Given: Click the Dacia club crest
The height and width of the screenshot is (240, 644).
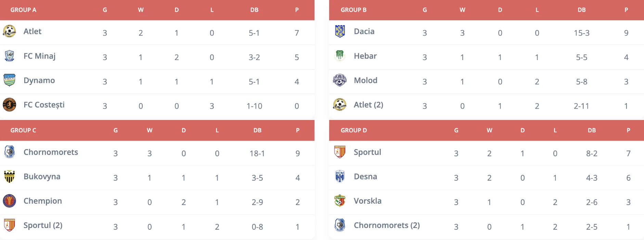Looking at the screenshot, I should (340, 31).
